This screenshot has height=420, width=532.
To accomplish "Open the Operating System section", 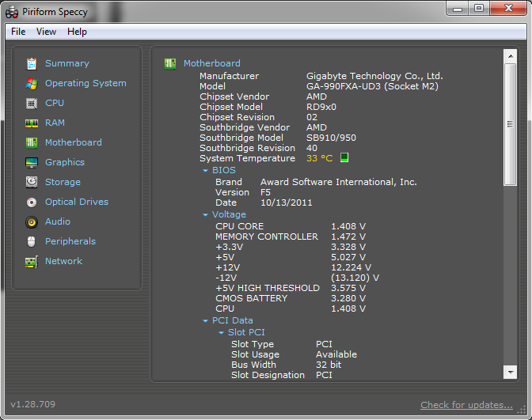I will (x=85, y=83).
